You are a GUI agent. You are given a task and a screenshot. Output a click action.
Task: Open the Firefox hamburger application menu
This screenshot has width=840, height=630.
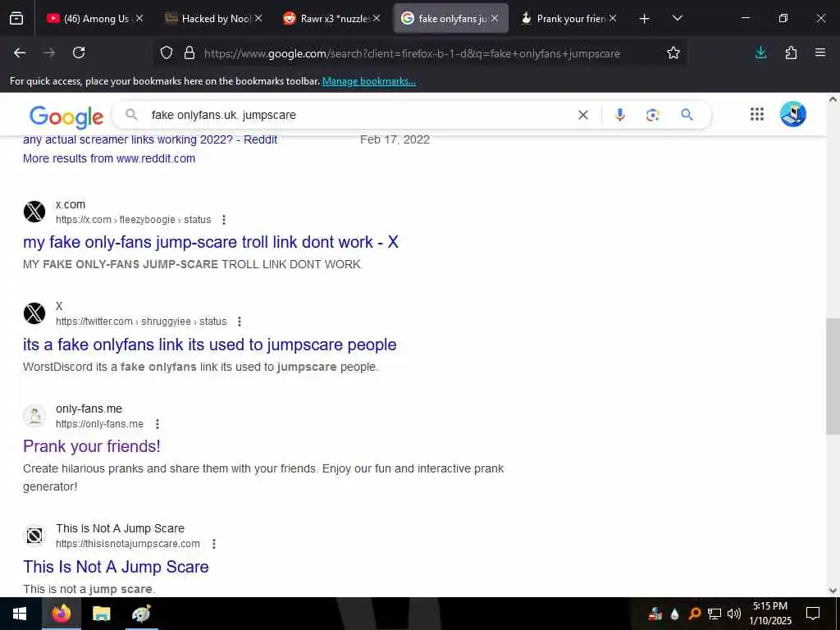coord(820,52)
